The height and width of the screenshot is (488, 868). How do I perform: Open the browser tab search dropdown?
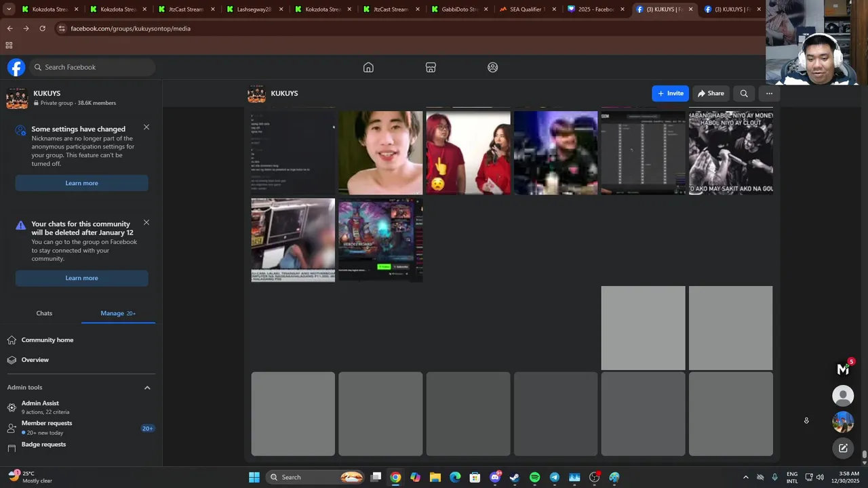point(9,9)
